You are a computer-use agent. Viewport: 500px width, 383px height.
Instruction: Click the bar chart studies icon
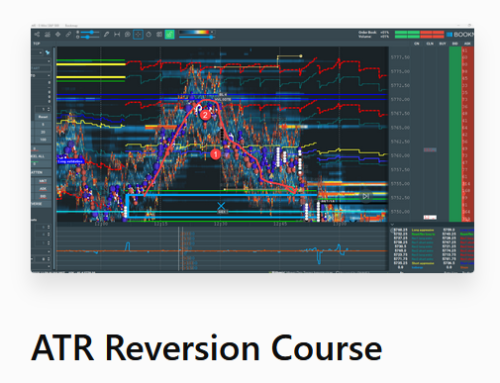[x=47, y=34]
